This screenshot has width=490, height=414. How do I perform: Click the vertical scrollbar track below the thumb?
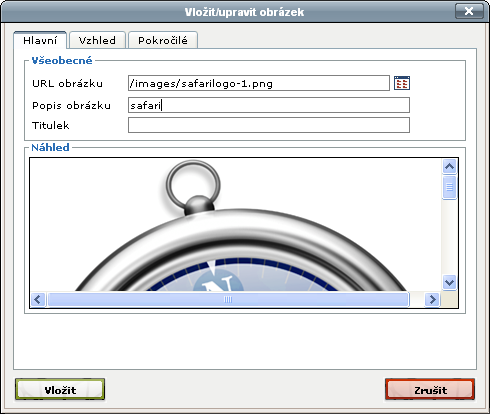point(449,237)
